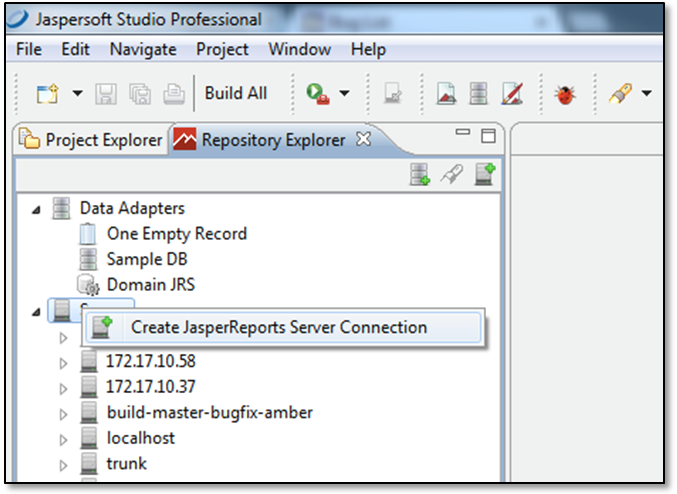Select the trunk server
This screenshot has height=494, width=677.
(127, 463)
